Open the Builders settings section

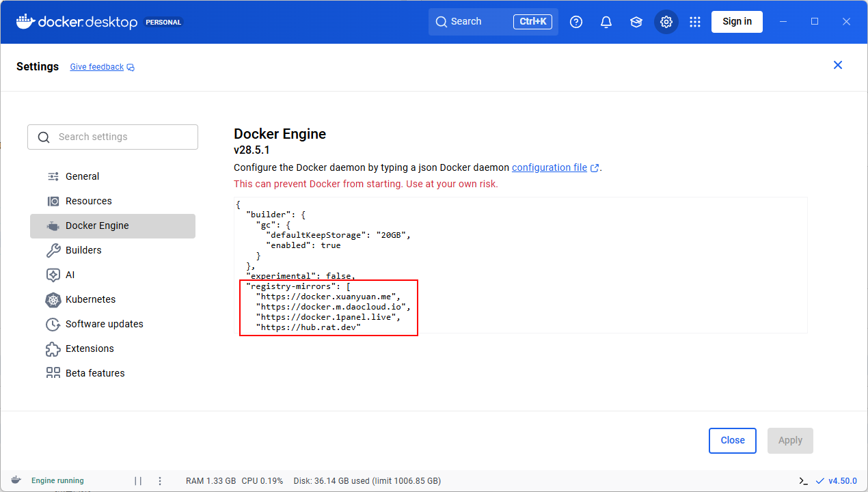[x=113, y=250]
